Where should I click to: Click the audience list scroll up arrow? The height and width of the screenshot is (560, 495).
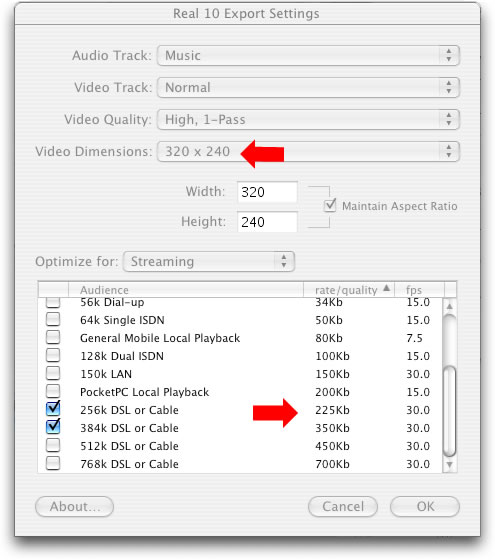pos(450,306)
